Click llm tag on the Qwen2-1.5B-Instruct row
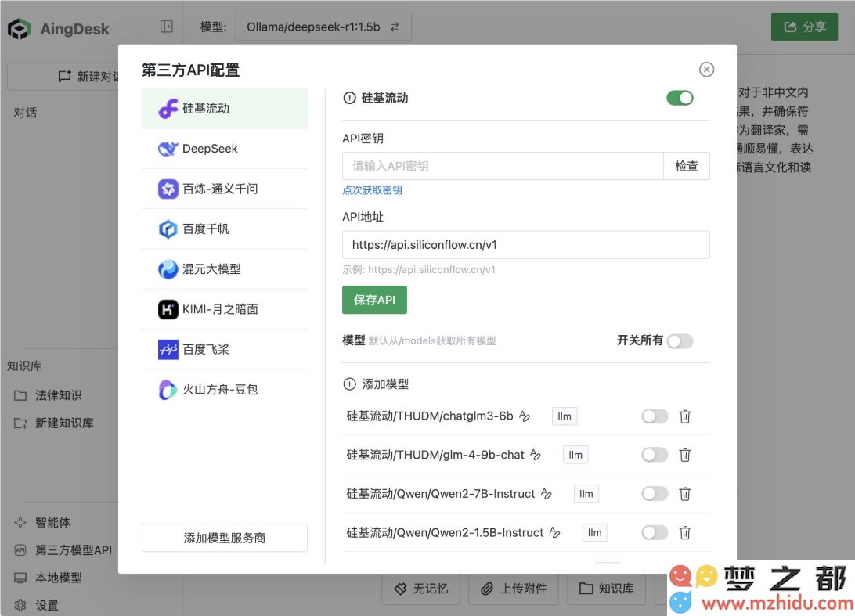This screenshot has height=616, width=855. tap(594, 532)
